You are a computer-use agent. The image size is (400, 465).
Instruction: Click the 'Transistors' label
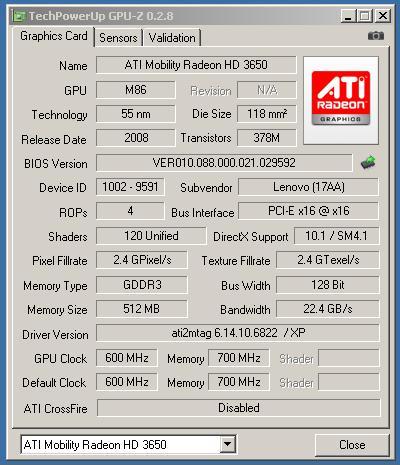(x=206, y=138)
